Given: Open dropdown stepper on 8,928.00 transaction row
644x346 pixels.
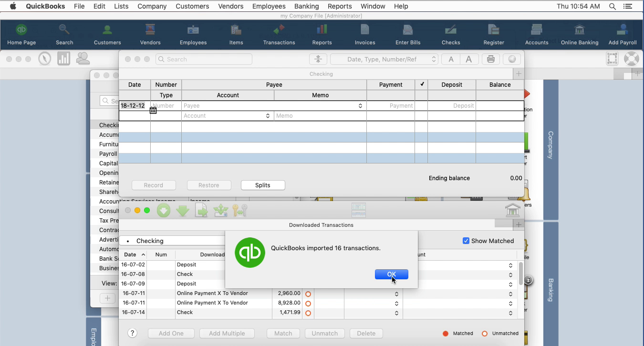Looking at the screenshot, I should [396, 303].
